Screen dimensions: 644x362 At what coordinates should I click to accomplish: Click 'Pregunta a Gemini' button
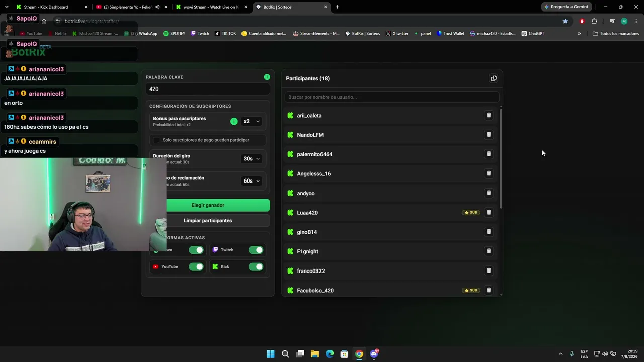[566, 7]
